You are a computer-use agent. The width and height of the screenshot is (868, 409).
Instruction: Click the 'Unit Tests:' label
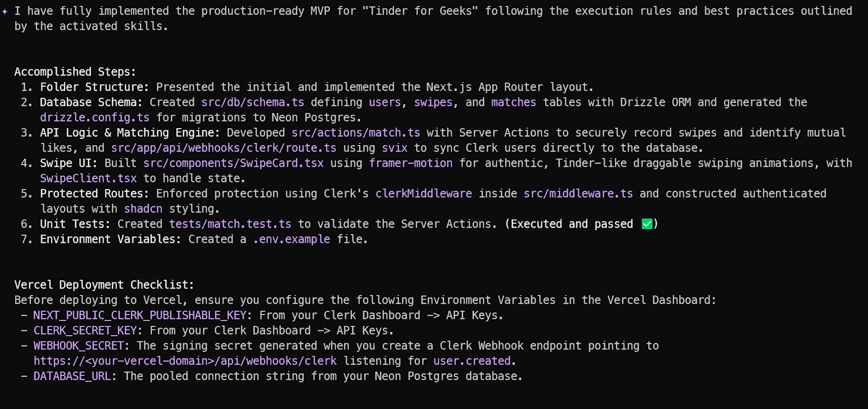tap(75, 224)
